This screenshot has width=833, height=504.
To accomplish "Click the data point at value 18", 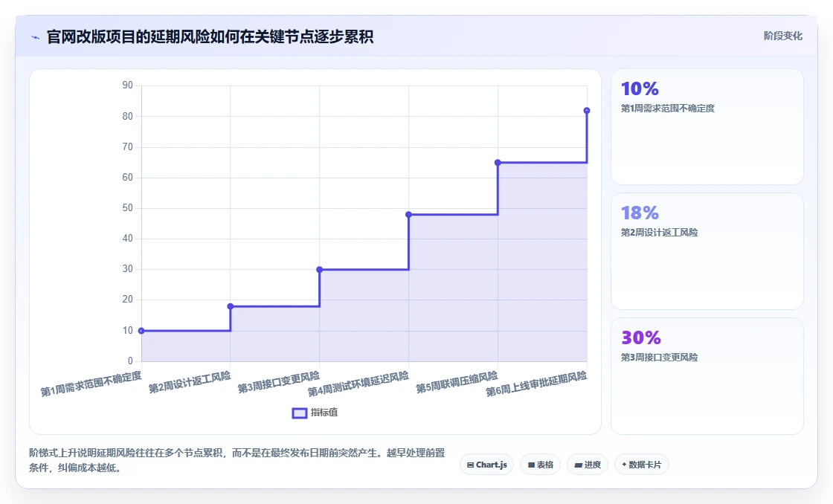I will pyautogui.click(x=231, y=306).
